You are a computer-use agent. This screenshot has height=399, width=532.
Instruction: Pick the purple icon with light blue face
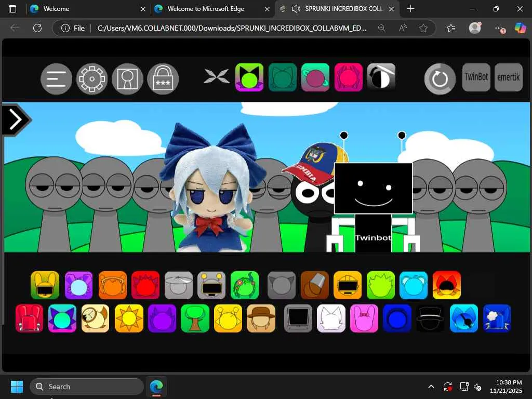coord(79,285)
